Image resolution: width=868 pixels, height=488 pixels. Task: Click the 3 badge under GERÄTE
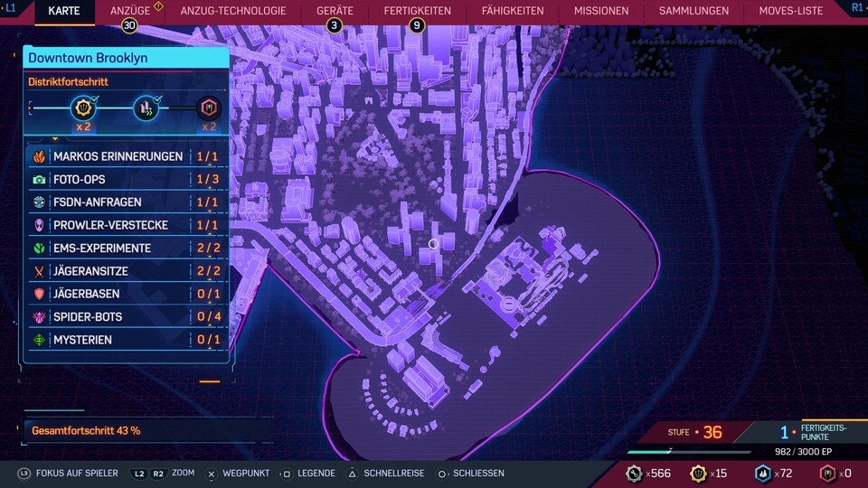[334, 25]
